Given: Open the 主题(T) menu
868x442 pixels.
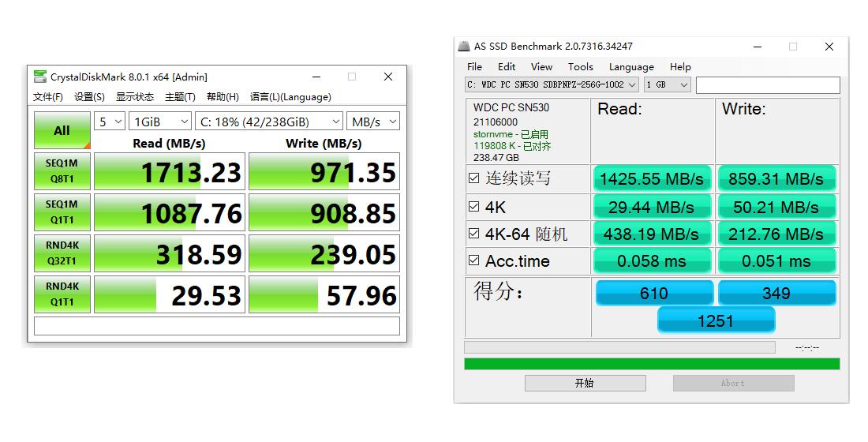Looking at the screenshot, I should click(x=180, y=97).
